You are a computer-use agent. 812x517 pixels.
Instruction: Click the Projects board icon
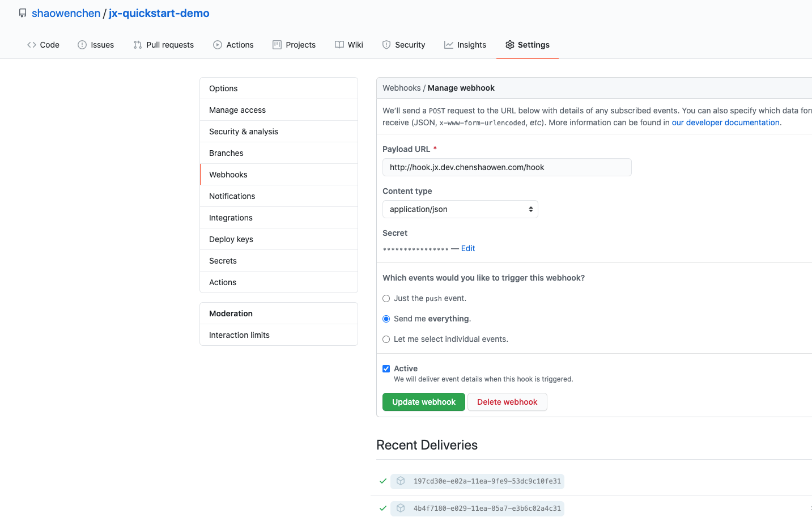[277, 45]
